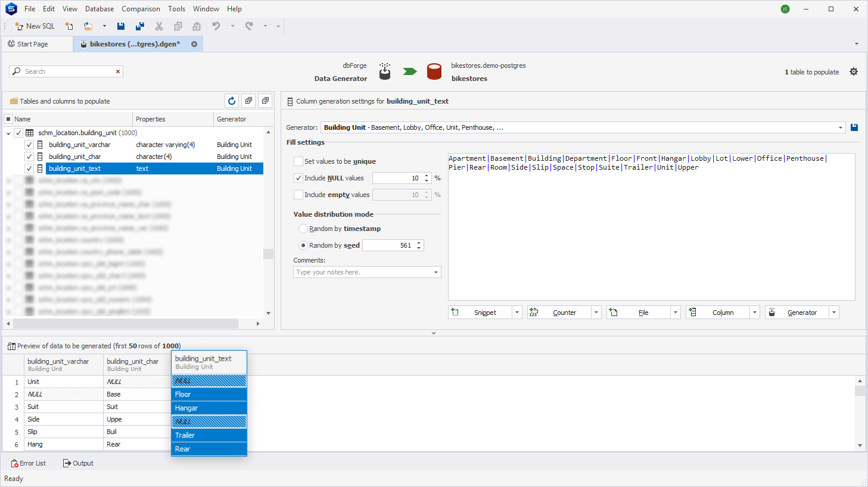Image resolution: width=868 pixels, height=487 pixels.
Task: Click the Counter button
Action: [x=559, y=313]
